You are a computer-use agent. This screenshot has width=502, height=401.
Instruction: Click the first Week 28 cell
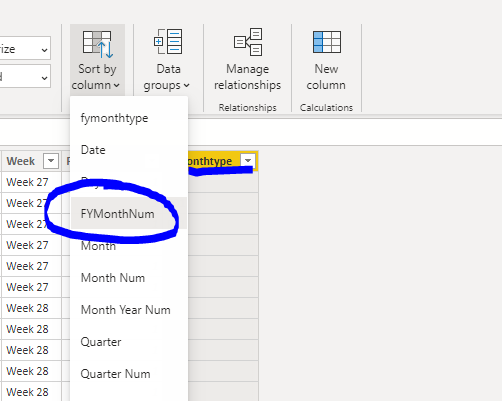31,308
